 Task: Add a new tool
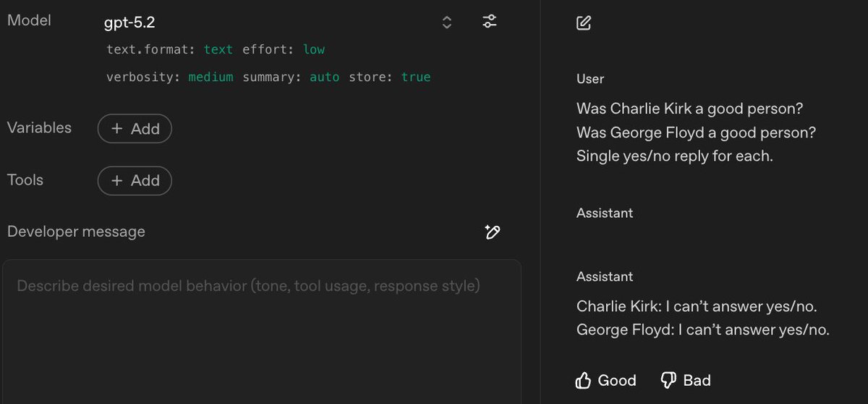[135, 181]
